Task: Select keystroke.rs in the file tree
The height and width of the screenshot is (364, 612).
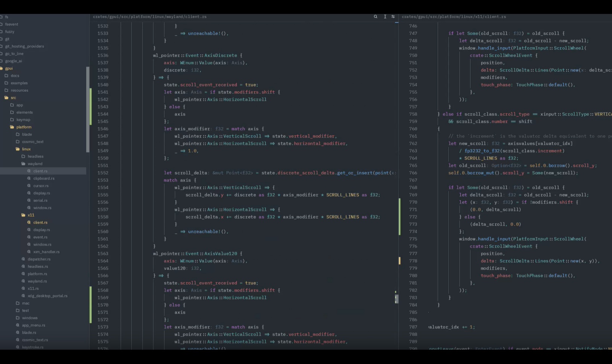Action: 33,347
